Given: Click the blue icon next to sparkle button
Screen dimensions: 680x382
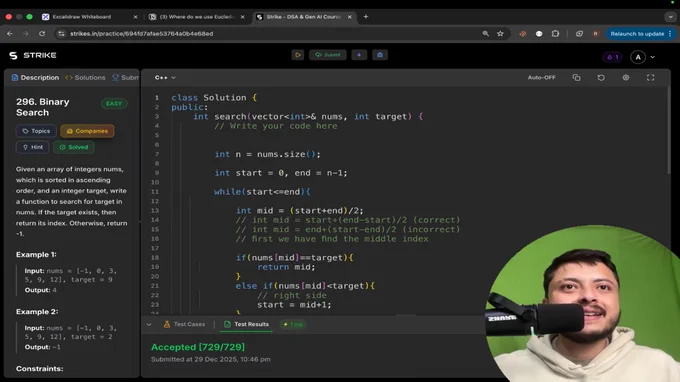Looking at the screenshot, I should (380, 55).
